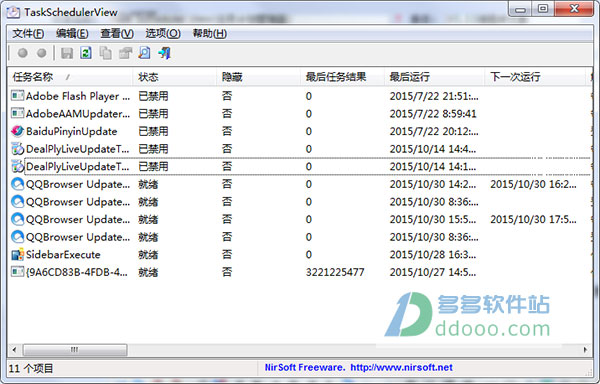Click the horizontal scrollbar right arrow
This screenshot has width=600, height=384.
(585, 350)
